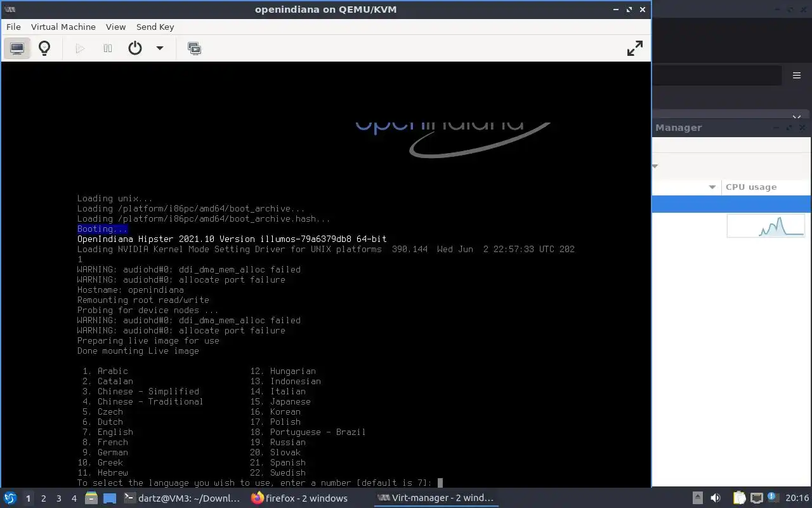Show virtual hardware details (lightbulb icon)
The width and height of the screenshot is (812, 508).
(44, 48)
